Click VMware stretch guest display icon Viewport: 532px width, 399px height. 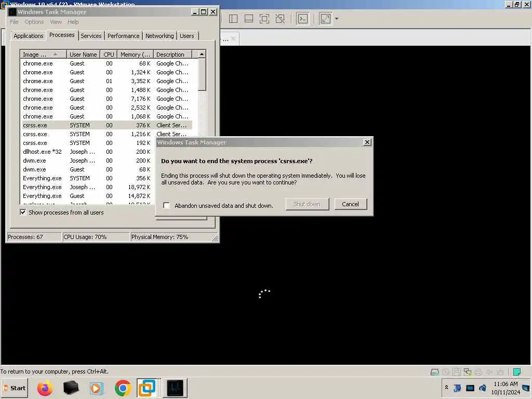click(x=325, y=19)
